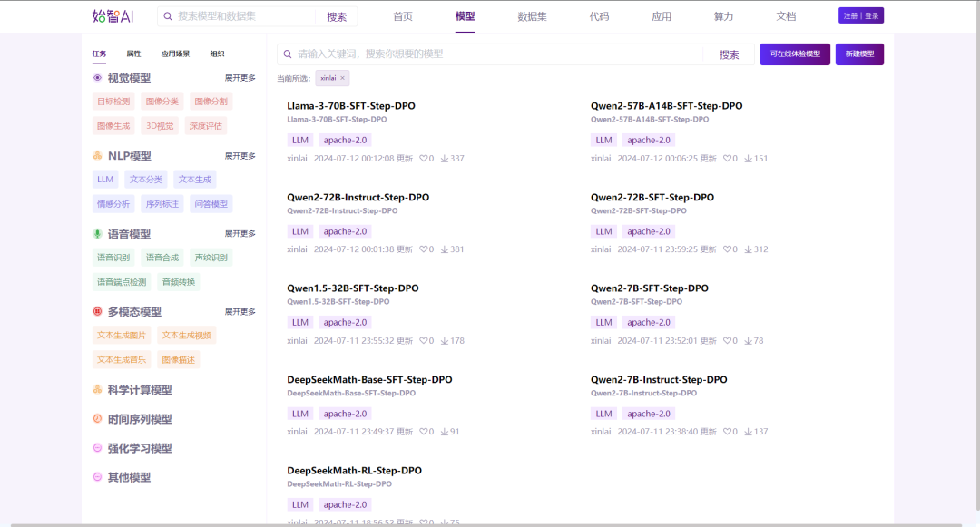Click heart icon on Qwen2-7B-SFT-Step-DPO
This screenshot has height=527, width=980.
tap(727, 340)
